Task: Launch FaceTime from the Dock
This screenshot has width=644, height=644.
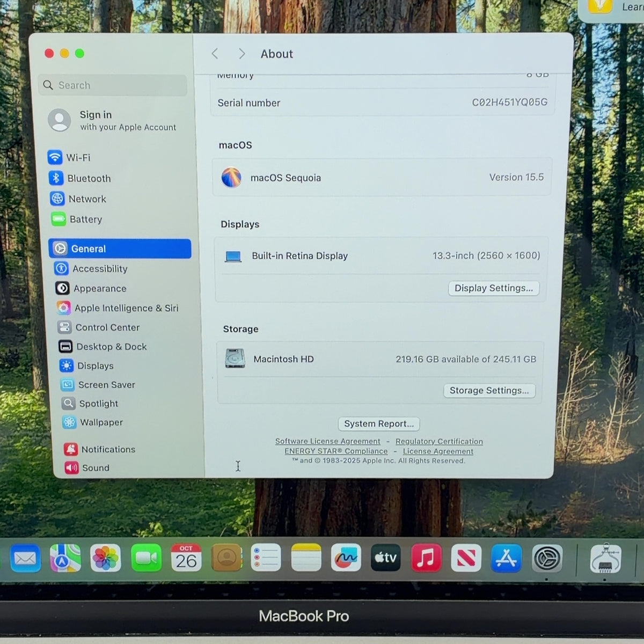Action: [146, 558]
